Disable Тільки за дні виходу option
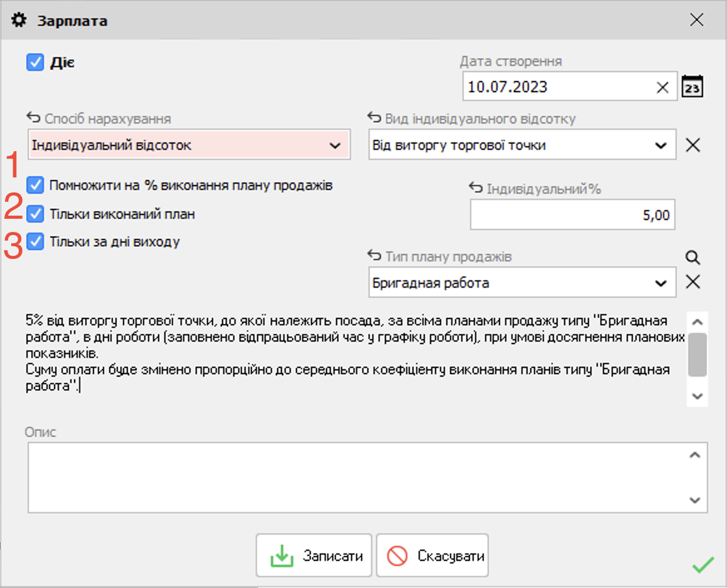727x588 pixels. click(x=35, y=241)
